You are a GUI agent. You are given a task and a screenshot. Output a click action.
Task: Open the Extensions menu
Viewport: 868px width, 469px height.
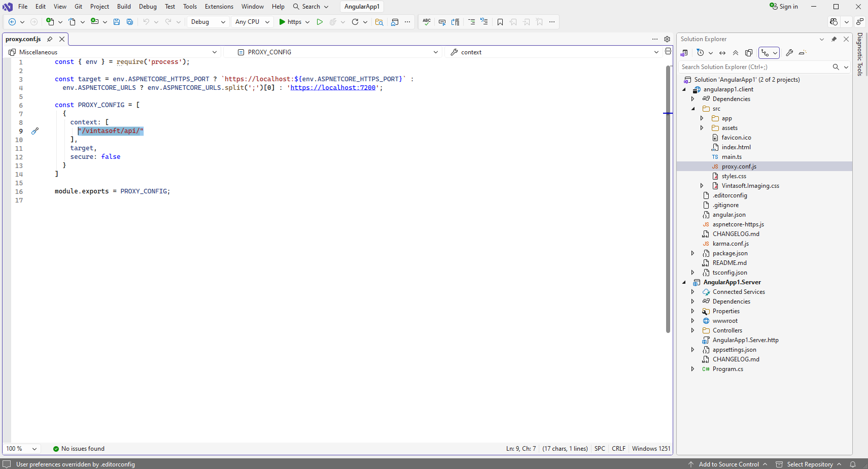click(x=219, y=7)
